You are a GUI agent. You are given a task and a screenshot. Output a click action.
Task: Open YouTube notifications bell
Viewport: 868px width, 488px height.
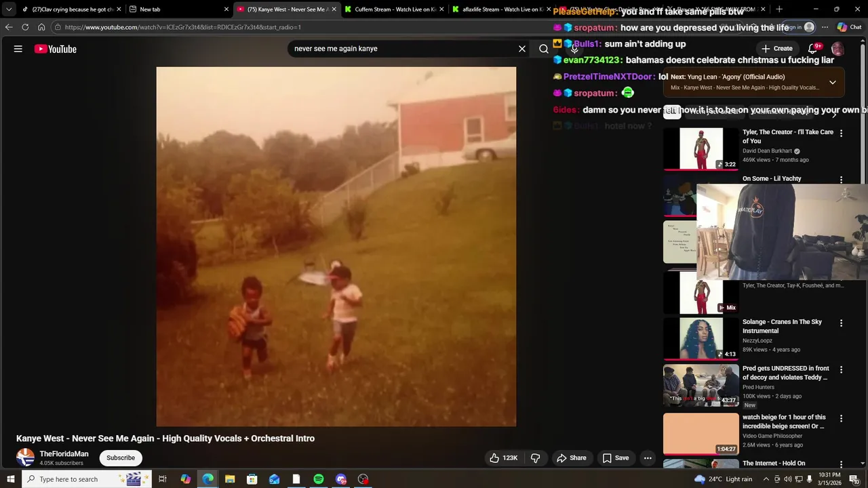point(812,49)
